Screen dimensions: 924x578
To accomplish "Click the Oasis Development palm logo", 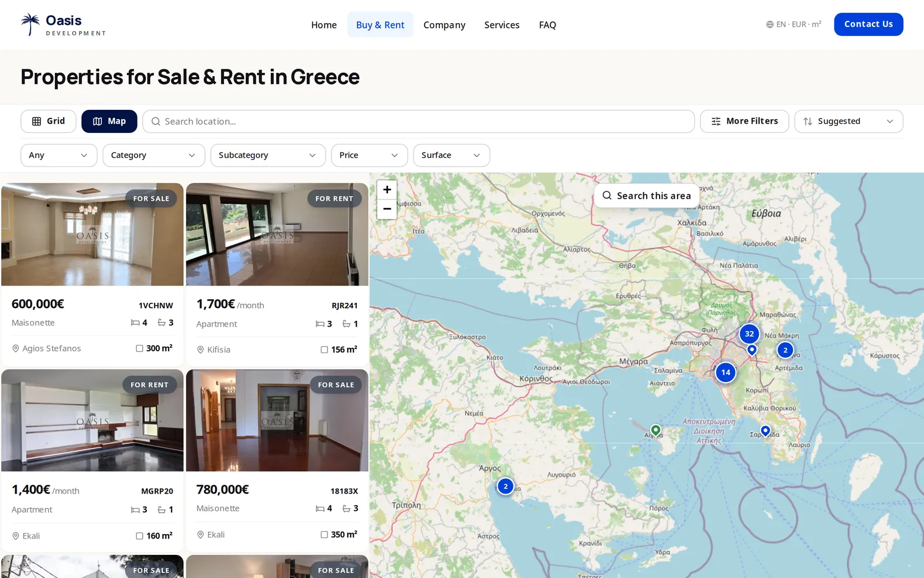I will coord(63,25).
